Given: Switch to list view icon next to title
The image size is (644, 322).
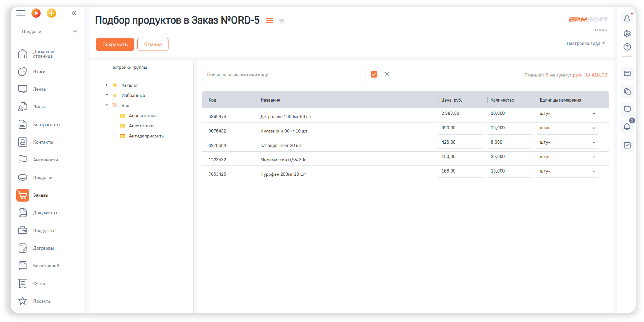Looking at the screenshot, I should pos(270,21).
